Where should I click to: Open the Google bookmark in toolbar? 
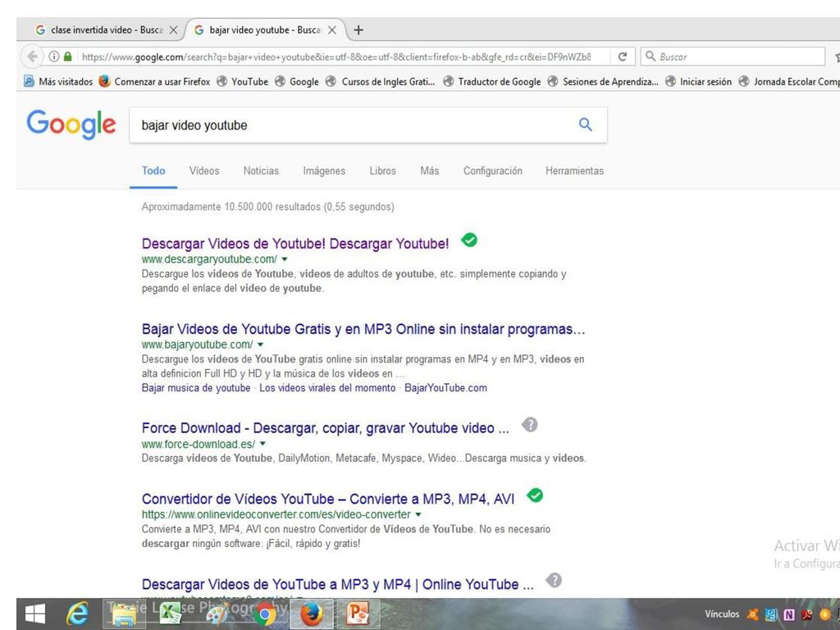(x=297, y=81)
